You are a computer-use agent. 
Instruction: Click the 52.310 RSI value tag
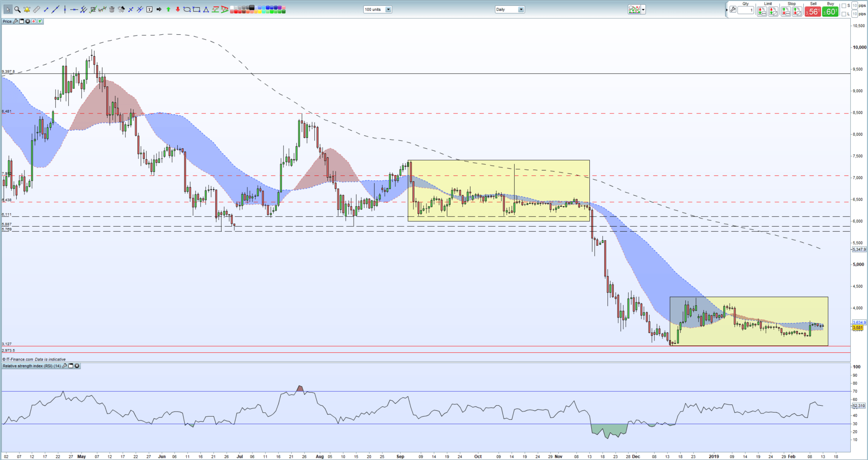click(x=859, y=406)
